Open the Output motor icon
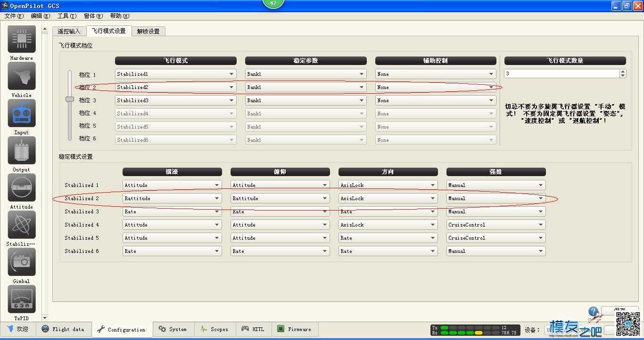The height and width of the screenshot is (340, 644). 22,151
